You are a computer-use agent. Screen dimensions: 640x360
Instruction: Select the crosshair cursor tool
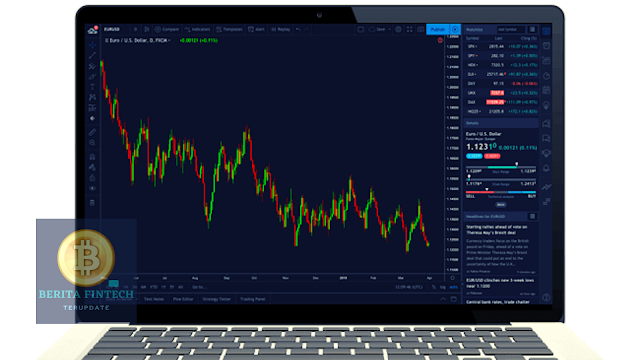tap(93, 44)
